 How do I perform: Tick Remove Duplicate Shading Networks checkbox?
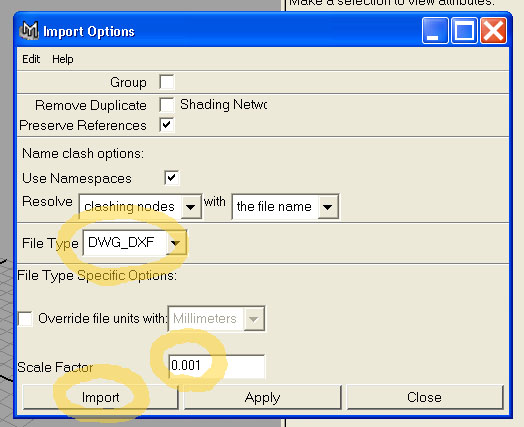tap(167, 105)
